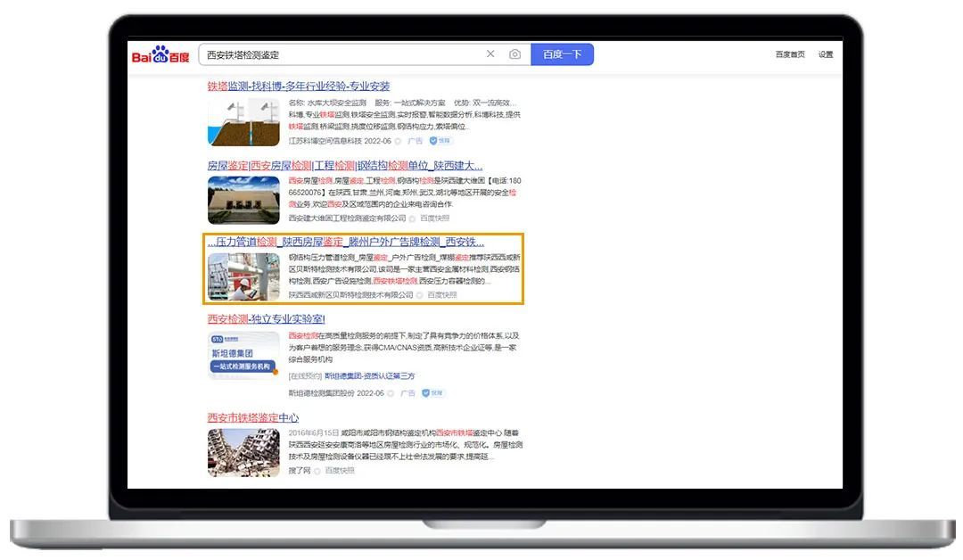Click the 百度一下 search button
The image size is (963, 560).
(x=562, y=54)
